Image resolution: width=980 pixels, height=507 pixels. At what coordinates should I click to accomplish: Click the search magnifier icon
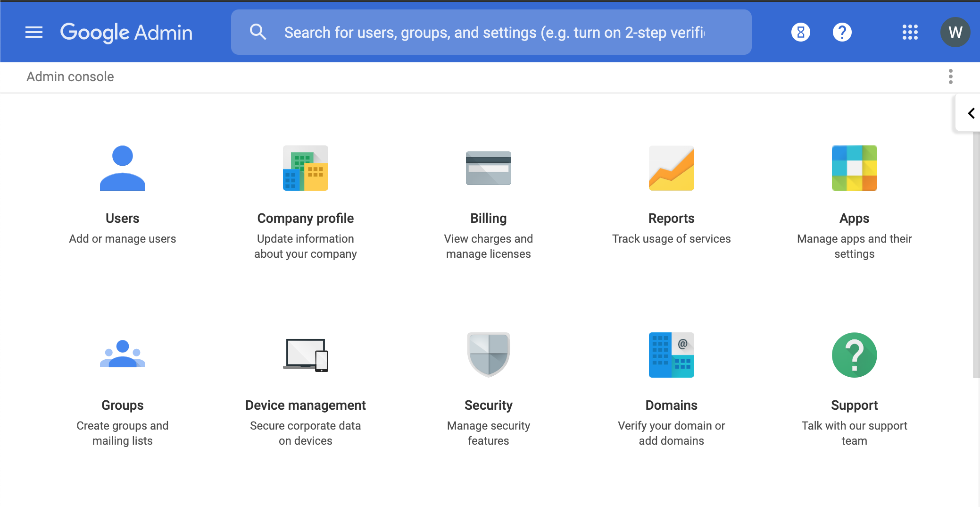[258, 32]
